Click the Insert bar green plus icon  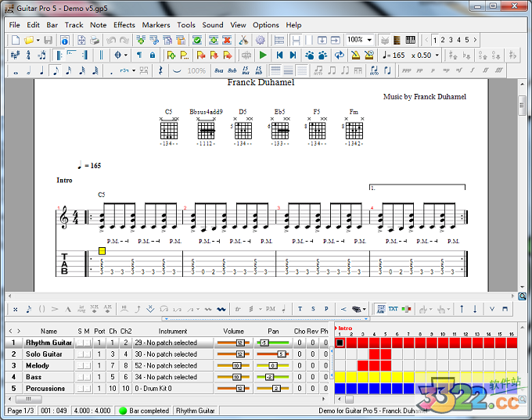pos(214,40)
